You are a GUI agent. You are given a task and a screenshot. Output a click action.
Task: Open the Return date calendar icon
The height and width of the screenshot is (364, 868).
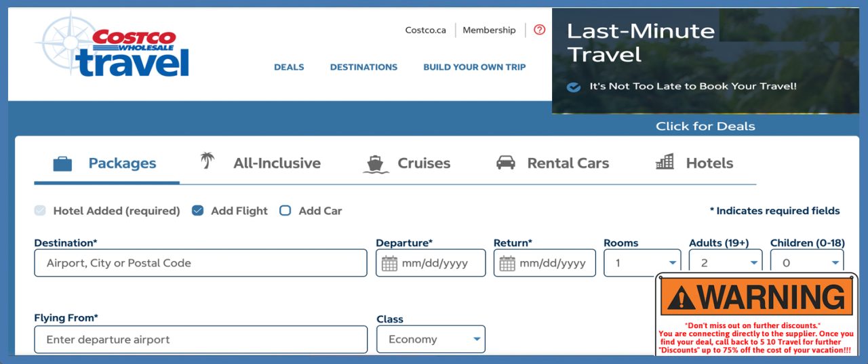click(x=507, y=264)
